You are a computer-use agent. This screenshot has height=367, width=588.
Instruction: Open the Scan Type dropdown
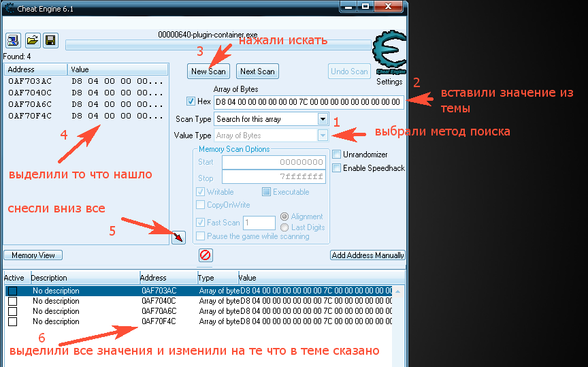coord(323,119)
